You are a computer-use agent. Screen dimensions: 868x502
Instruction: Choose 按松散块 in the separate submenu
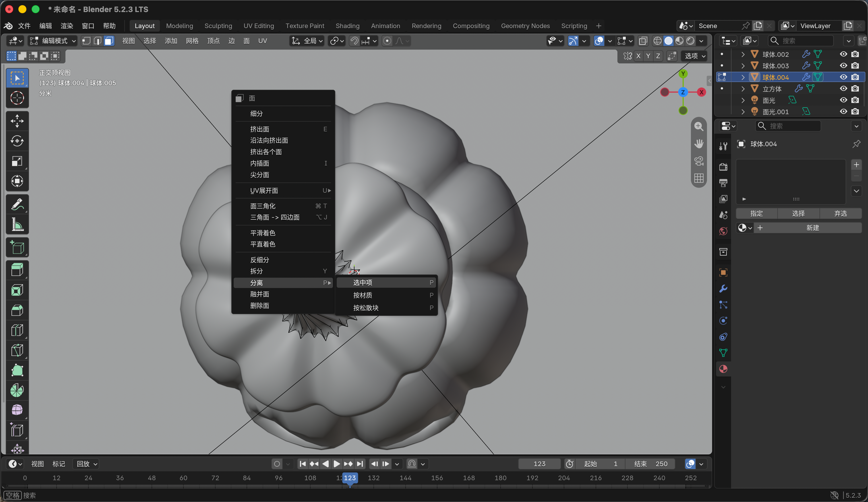pos(386,308)
